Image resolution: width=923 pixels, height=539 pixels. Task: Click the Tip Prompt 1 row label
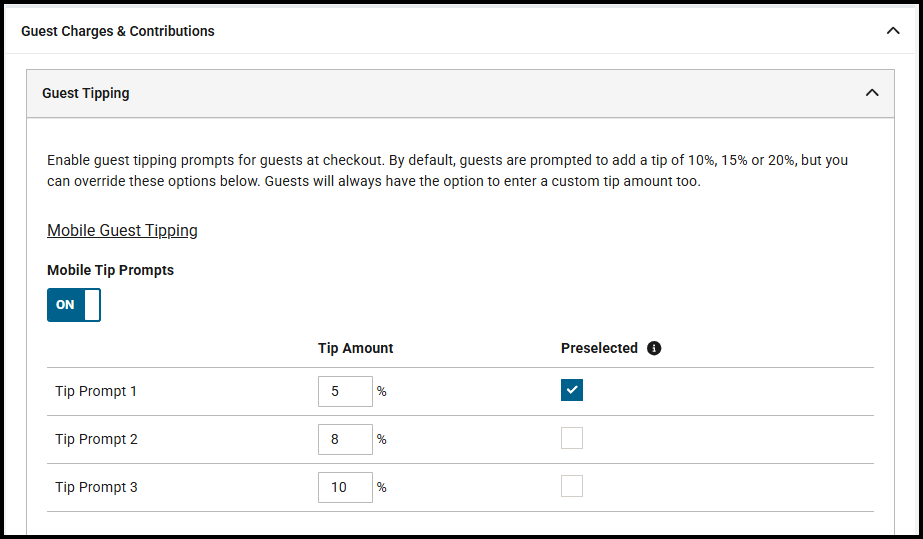[x=96, y=392]
